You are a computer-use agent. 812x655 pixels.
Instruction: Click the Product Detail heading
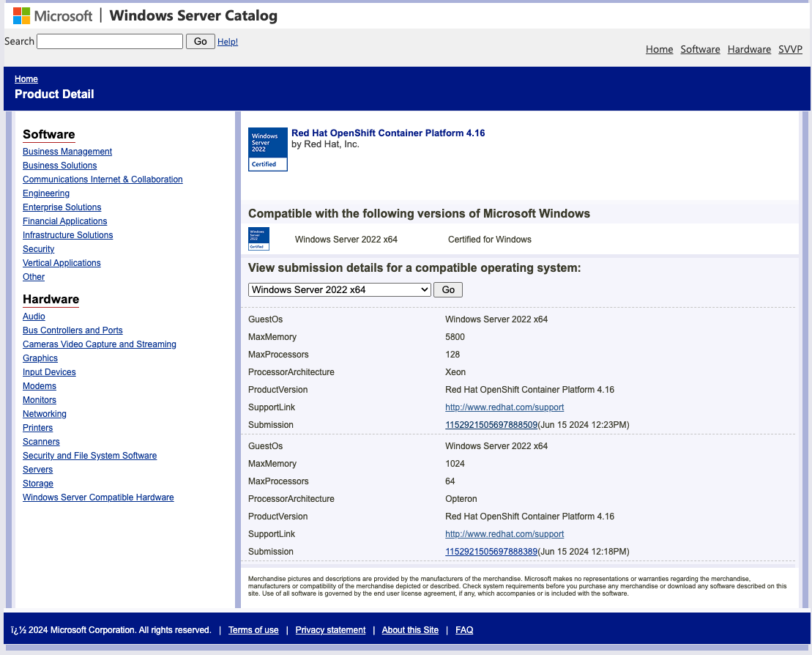click(x=54, y=94)
